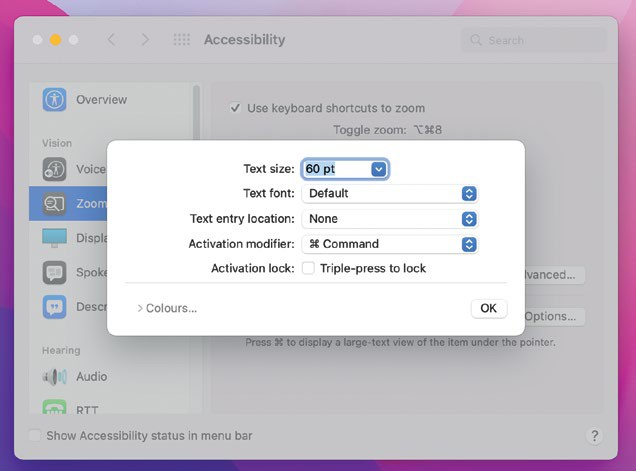Go back with the left arrow
The image size is (636, 471).
pos(111,40)
